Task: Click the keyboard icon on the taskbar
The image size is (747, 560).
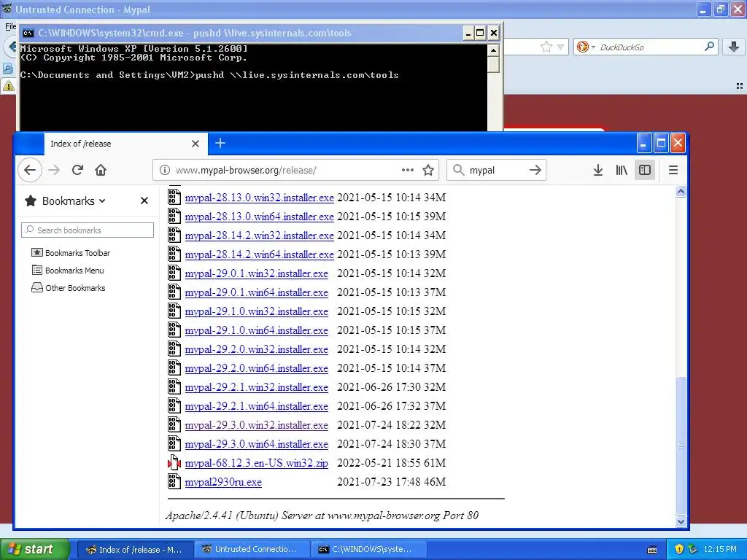Action: (652, 550)
